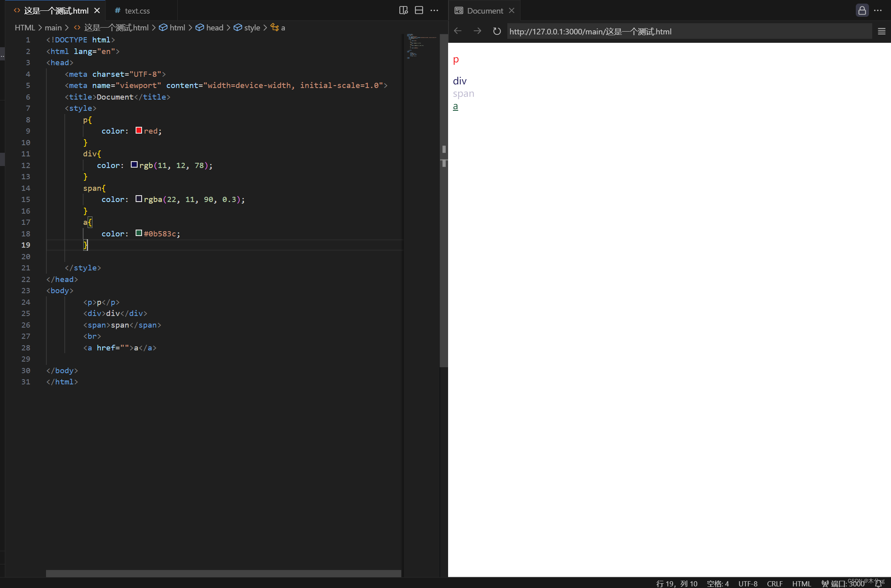Click the notification bell in status bar
This screenshot has width=891, height=588.
879,584
